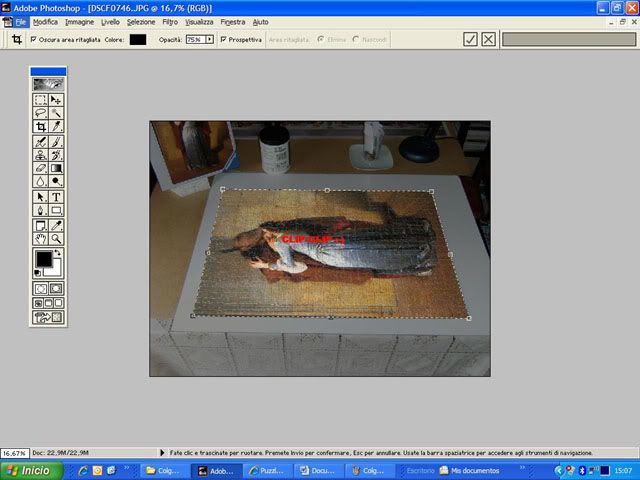Click the Adobe Online picture atop toolbox
This screenshot has width=640, height=480.
pyautogui.click(x=48, y=84)
